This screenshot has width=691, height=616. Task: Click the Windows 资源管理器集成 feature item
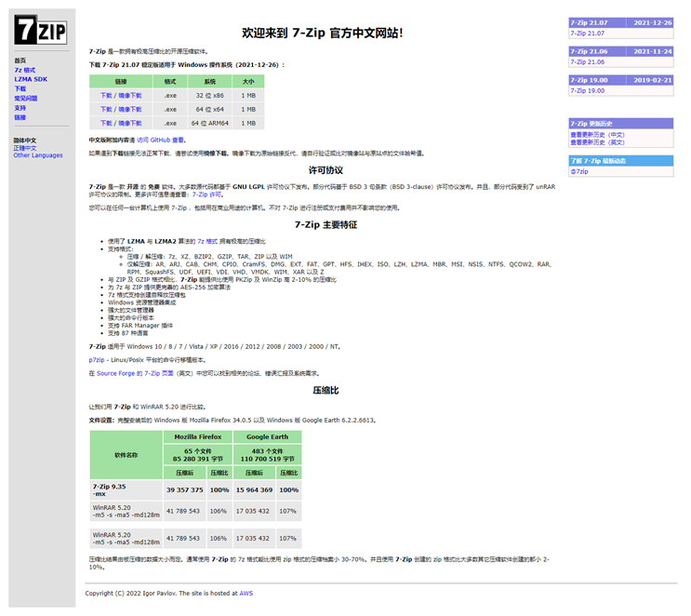(142, 302)
